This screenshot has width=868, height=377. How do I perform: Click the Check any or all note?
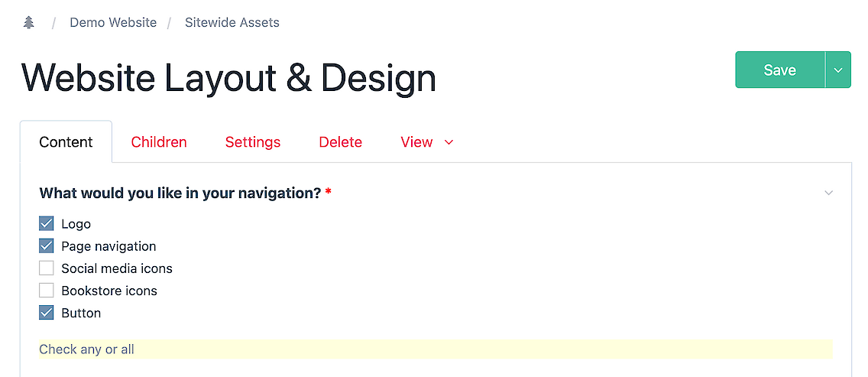point(86,349)
